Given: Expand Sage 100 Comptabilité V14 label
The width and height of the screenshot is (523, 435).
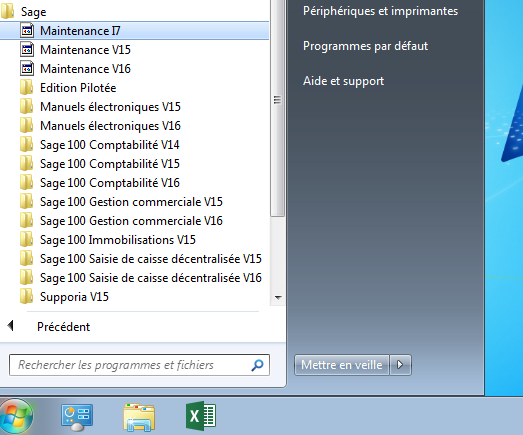Looking at the screenshot, I should coord(110,145).
